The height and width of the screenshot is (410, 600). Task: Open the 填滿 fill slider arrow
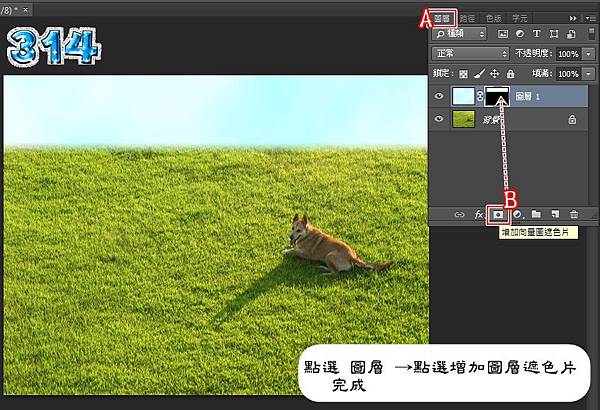[589, 74]
